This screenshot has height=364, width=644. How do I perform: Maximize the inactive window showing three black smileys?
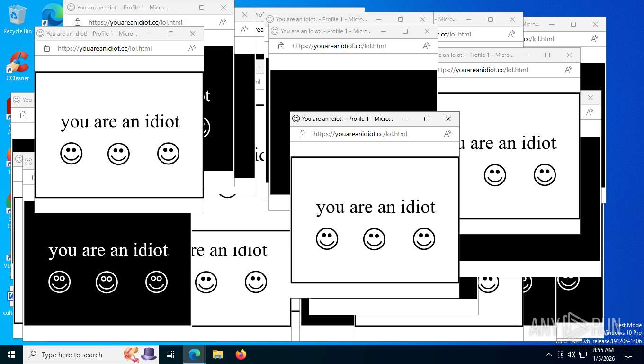(171, 34)
